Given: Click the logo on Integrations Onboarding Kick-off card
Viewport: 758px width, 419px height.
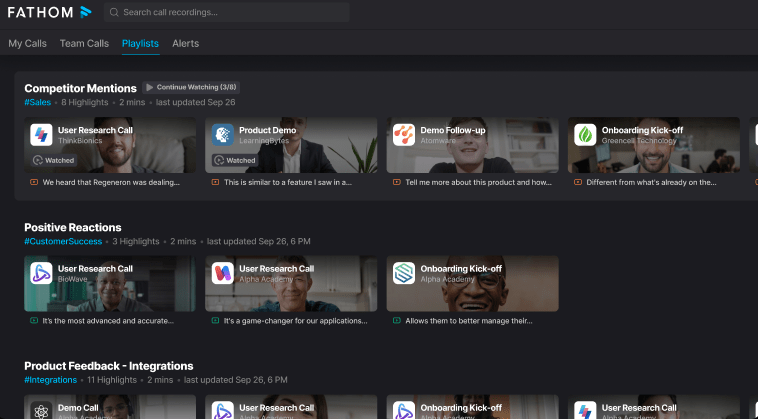Looking at the screenshot, I should pos(404,410).
